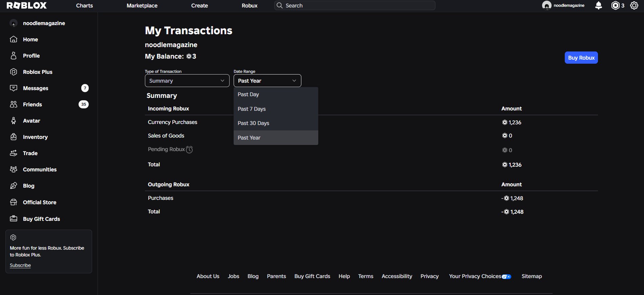Viewport: 644px width, 295px height.
Task: Click the Robux balance icon in header
Action: [x=616, y=5]
